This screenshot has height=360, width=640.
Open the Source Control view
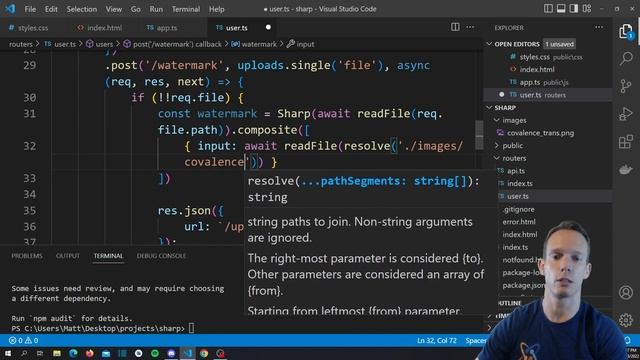pyautogui.click(x=626, y=86)
